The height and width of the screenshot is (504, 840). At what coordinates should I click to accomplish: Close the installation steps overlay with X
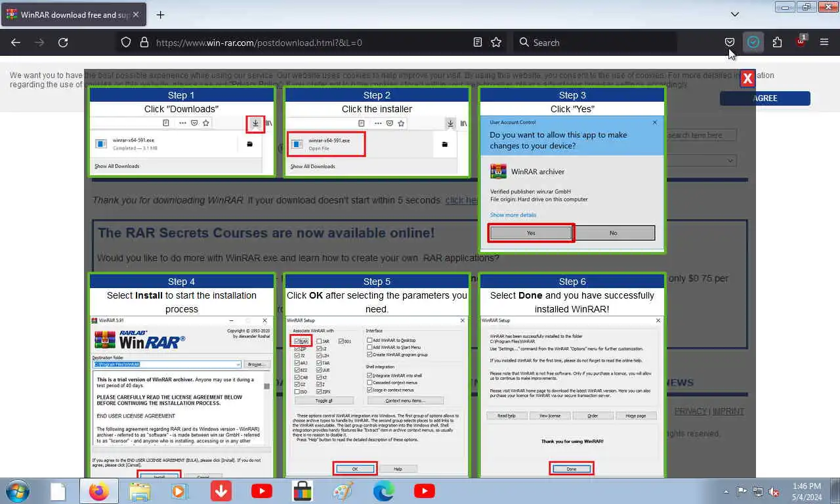coord(747,78)
